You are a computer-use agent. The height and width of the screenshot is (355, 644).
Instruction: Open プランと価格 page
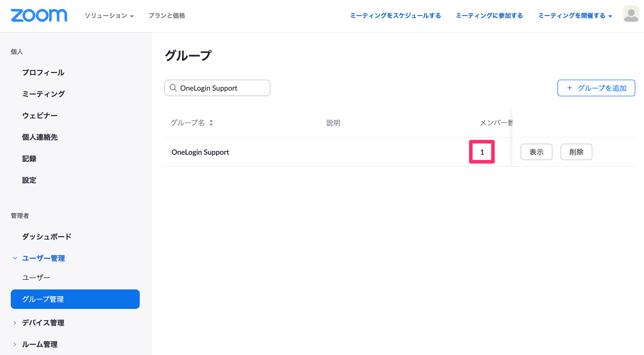pos(167,16)
